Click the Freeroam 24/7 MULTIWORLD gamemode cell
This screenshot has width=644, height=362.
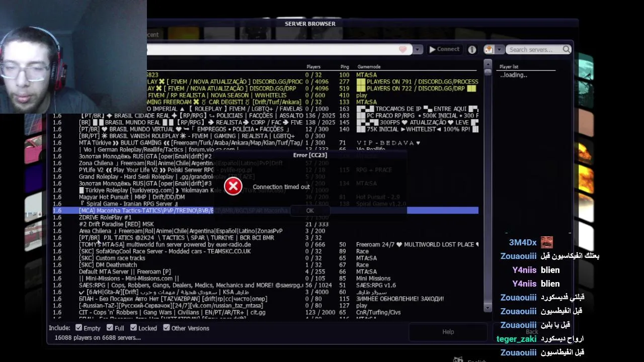[417, 244]
